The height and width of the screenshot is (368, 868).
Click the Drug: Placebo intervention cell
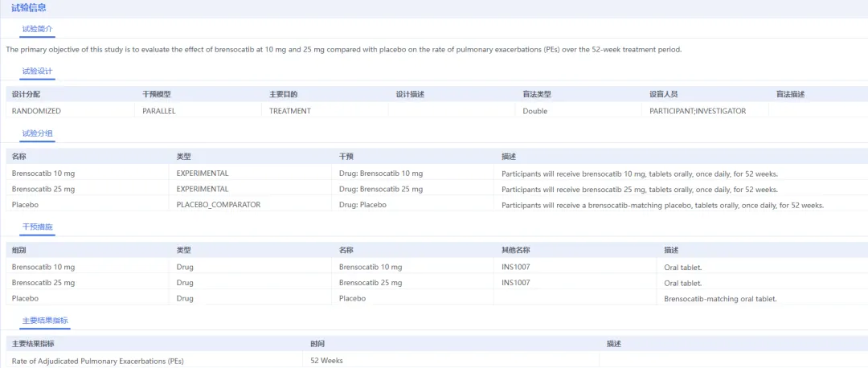(x=362, y=205)
